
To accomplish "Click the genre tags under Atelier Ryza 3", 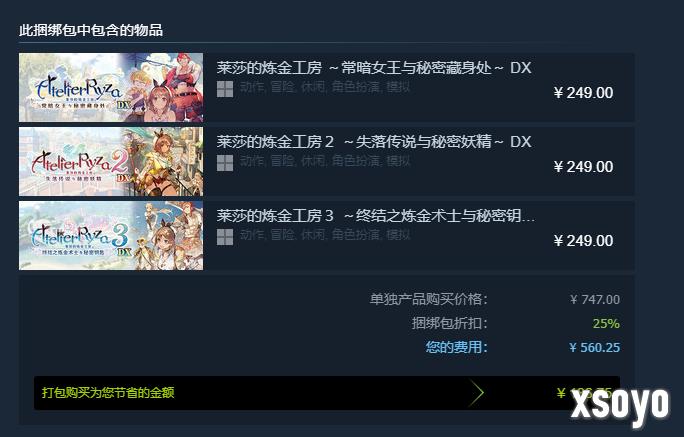I will click(x=325, y=235).
